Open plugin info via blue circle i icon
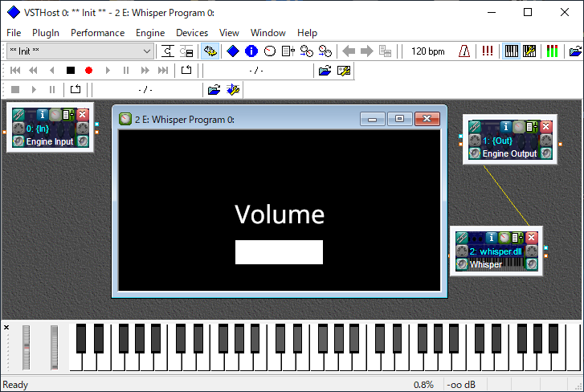The height and width of the screenshot is (392, 584). (251, 51)
